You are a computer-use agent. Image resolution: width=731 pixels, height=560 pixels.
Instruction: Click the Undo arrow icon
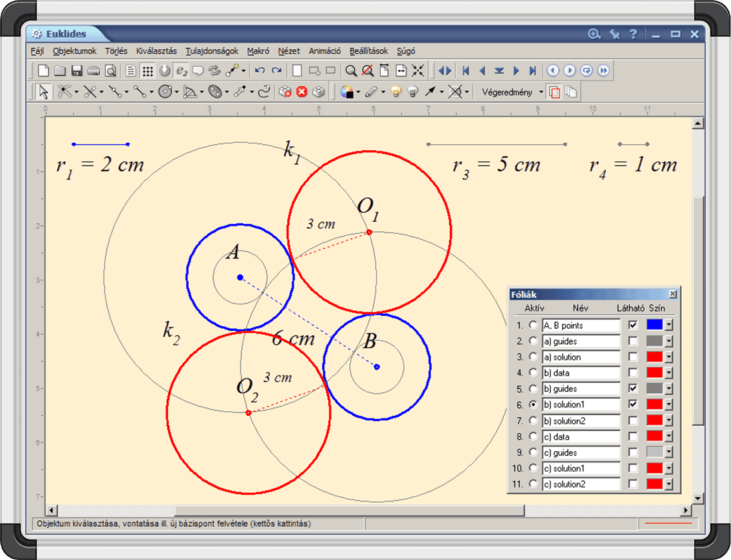tap(260, 70)
